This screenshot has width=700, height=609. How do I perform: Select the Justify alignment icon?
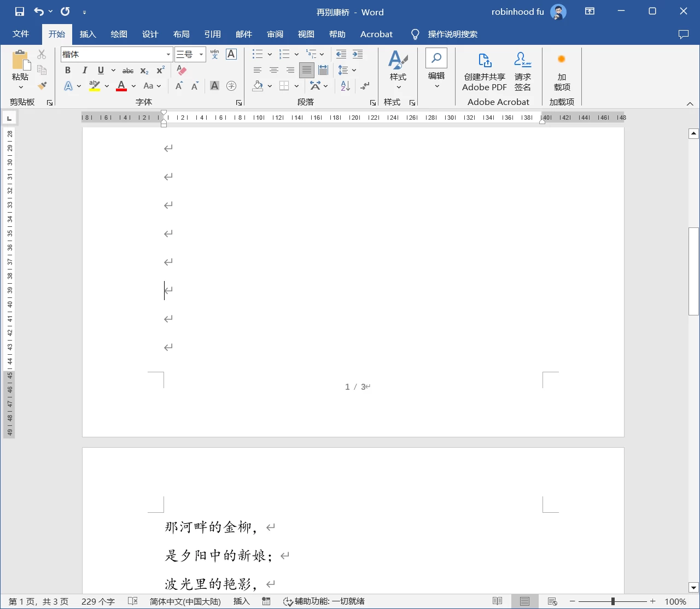point(307,70)
